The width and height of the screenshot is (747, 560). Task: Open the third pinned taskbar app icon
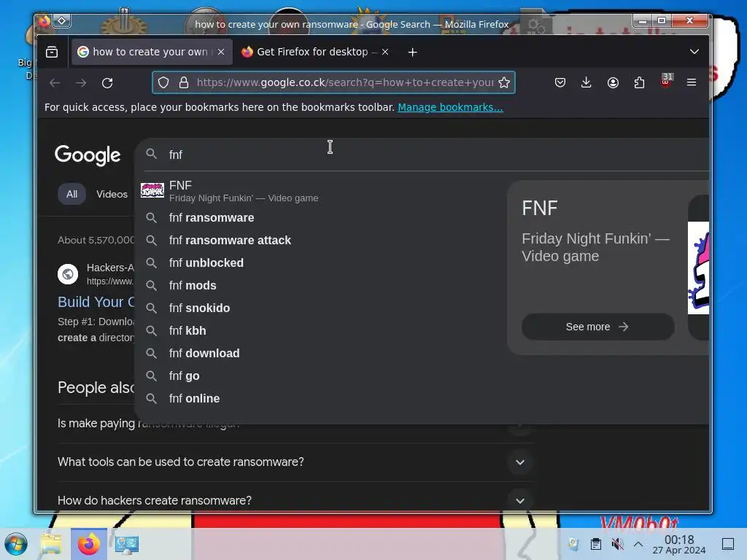click(x=126, y=544)
